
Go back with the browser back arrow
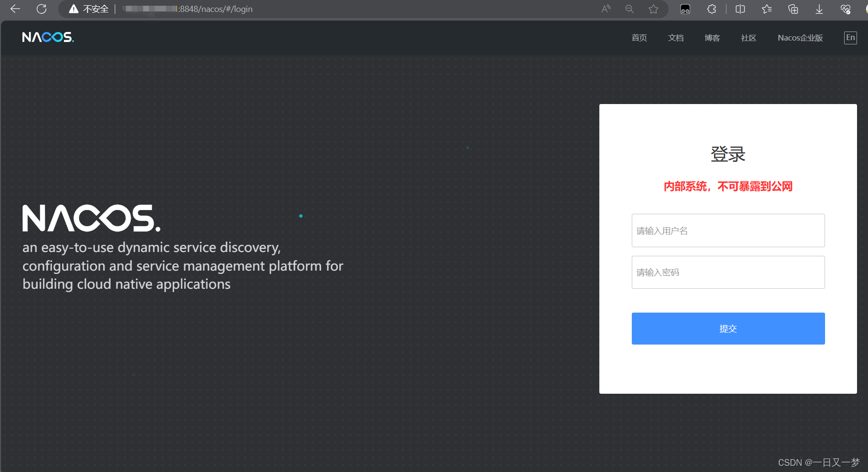pyautogui.click(x=15, y=9)
